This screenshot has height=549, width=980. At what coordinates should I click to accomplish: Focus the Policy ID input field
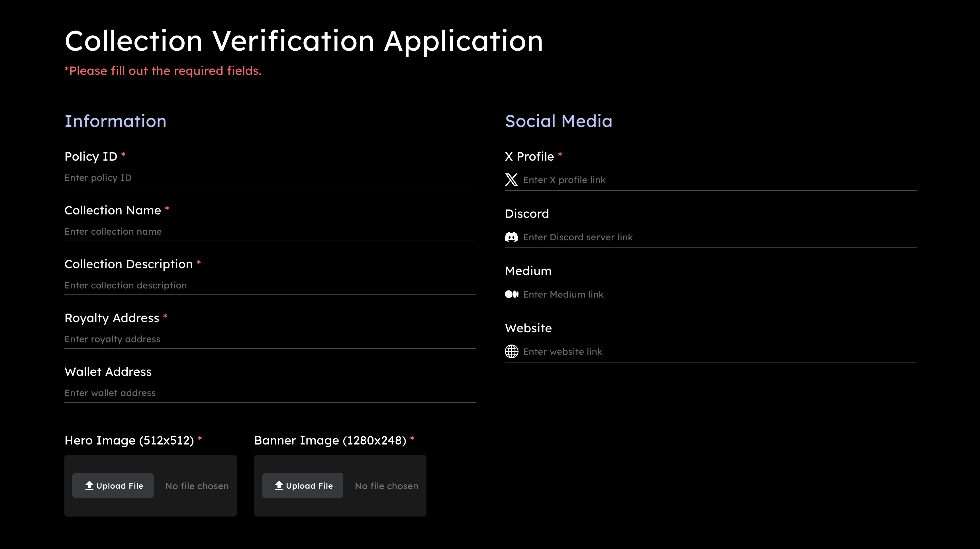tap(270, 178)
